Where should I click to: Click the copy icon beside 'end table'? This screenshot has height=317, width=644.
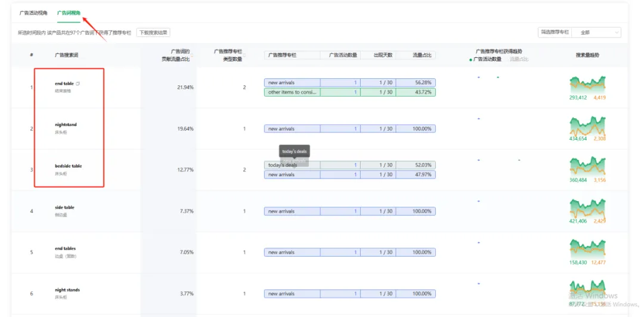(78, 84)
